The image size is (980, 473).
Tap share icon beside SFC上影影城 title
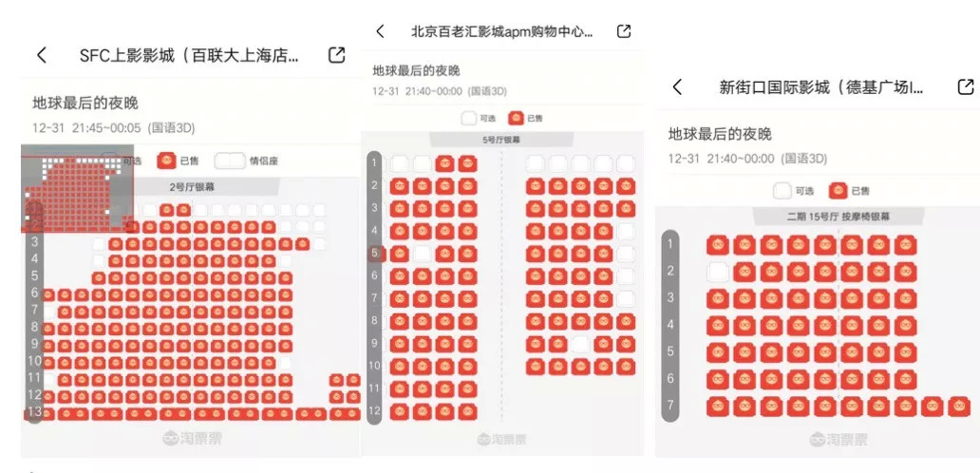pyautogui.click(x=336, y=55)
